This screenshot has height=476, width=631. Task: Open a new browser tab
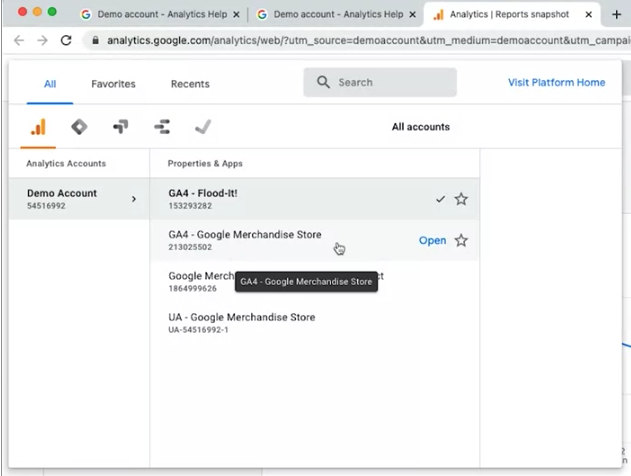[616, 14]
